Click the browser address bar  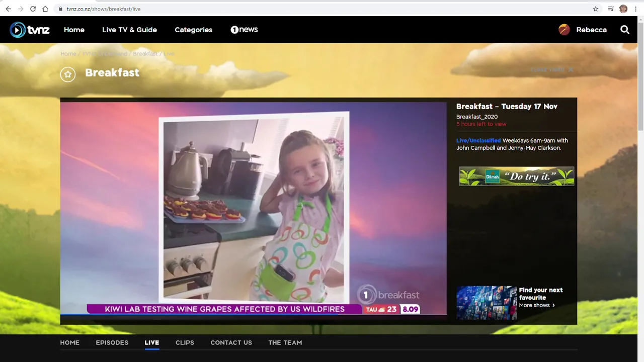pyautogui.click(x=322, y=9)
